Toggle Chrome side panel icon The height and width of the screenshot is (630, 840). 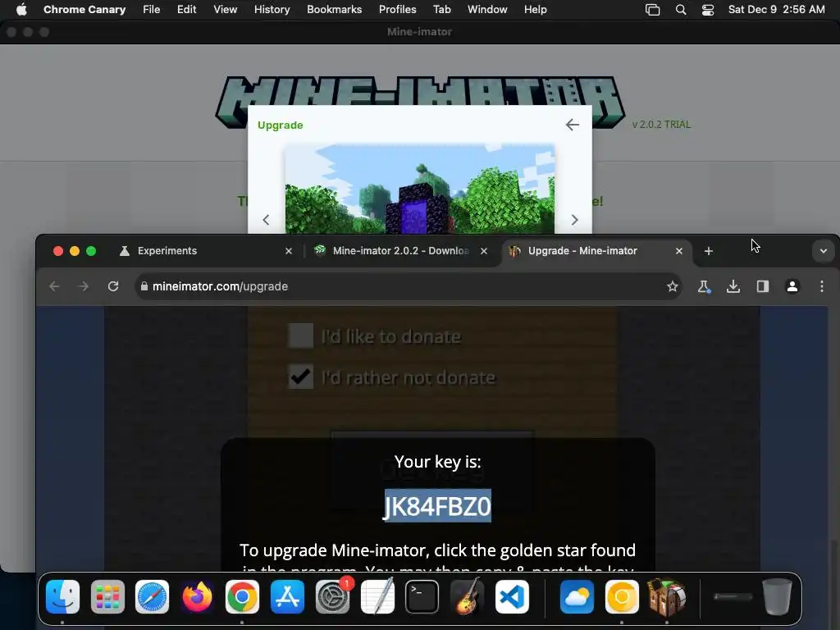tap(763, 286)
